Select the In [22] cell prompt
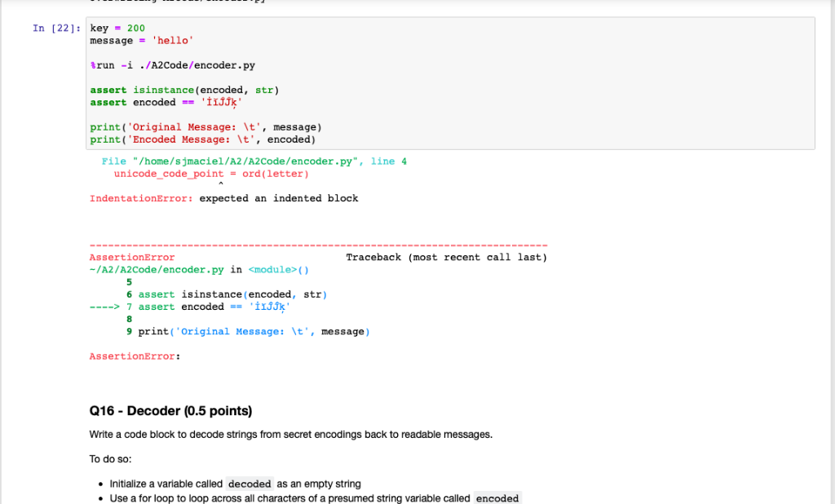The width and height of the screenshot is (835, 504). click(56, 29)
